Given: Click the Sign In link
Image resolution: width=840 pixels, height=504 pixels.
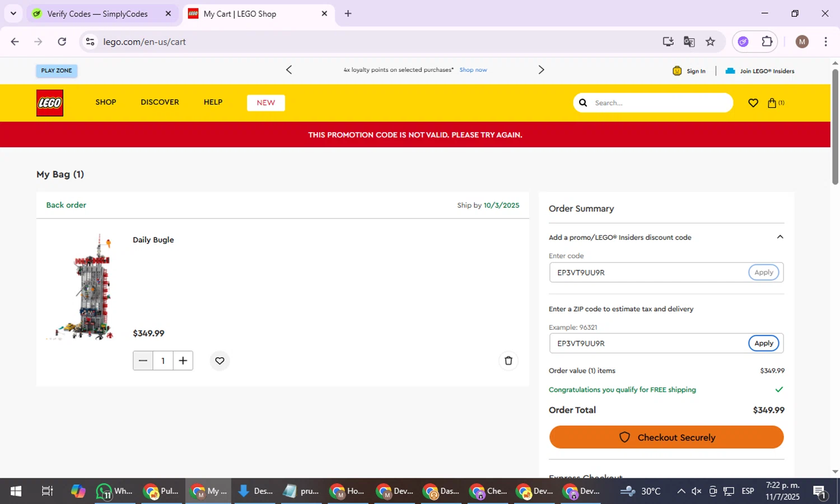Looking at the screenshot, I should (x=689, y=71).
